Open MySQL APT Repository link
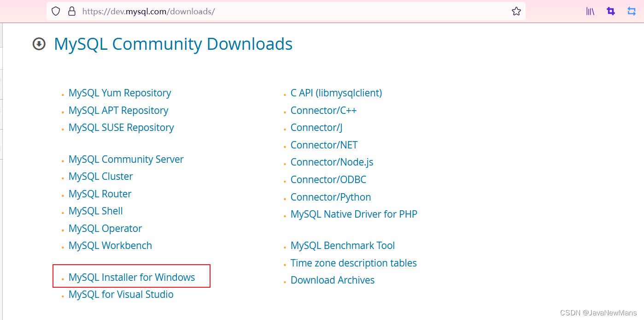Image resolution: width=644 pixels, height=320 pixels. pos(118,111)
